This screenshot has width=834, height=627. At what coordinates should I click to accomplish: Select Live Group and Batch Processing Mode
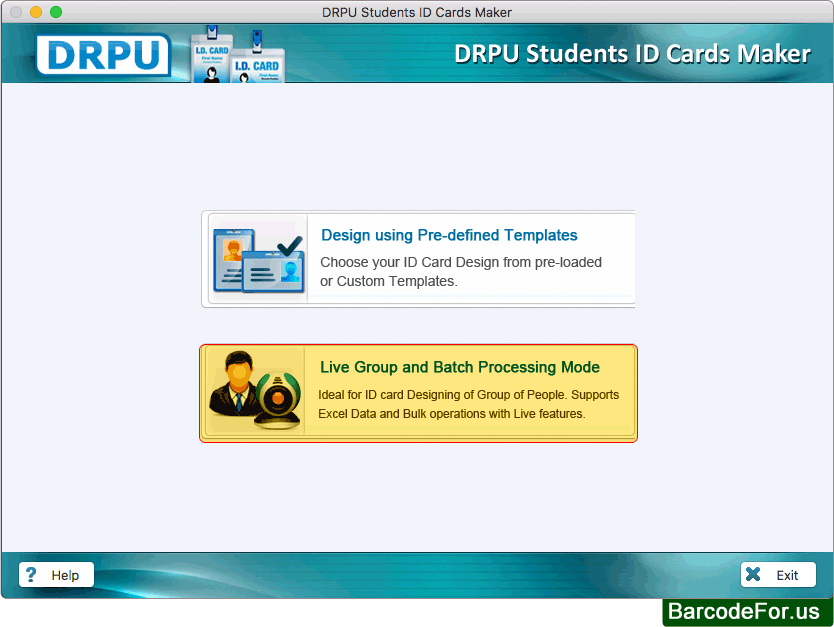[x=459, y=367]
